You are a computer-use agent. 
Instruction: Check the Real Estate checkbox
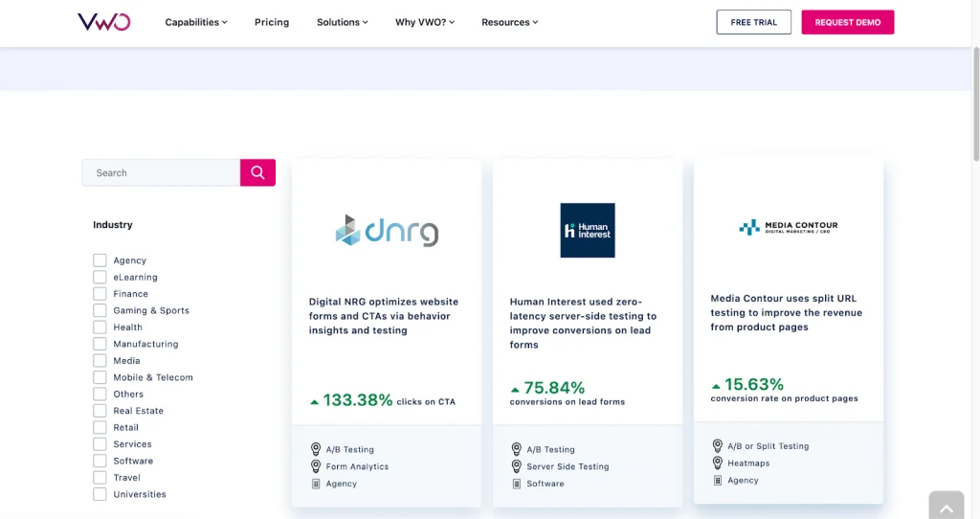tap(100, 411)
